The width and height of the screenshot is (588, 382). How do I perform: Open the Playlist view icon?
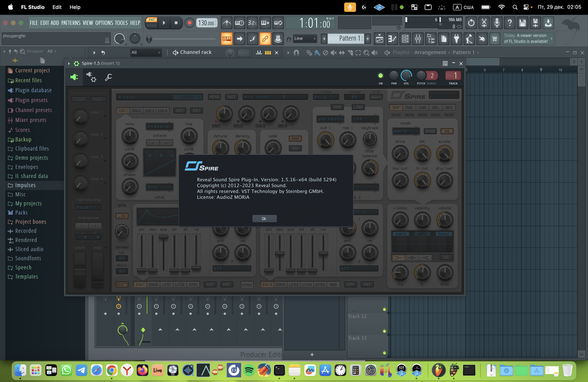(379, 38)
